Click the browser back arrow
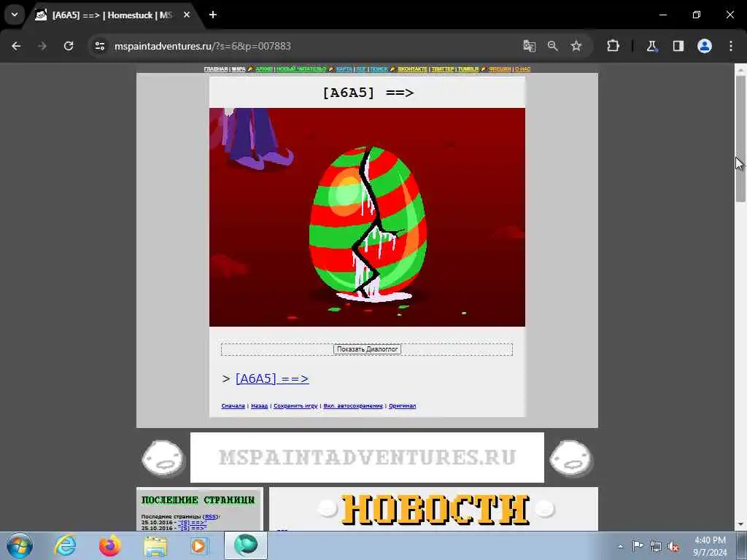747x560 pixels. pos(16,46)
